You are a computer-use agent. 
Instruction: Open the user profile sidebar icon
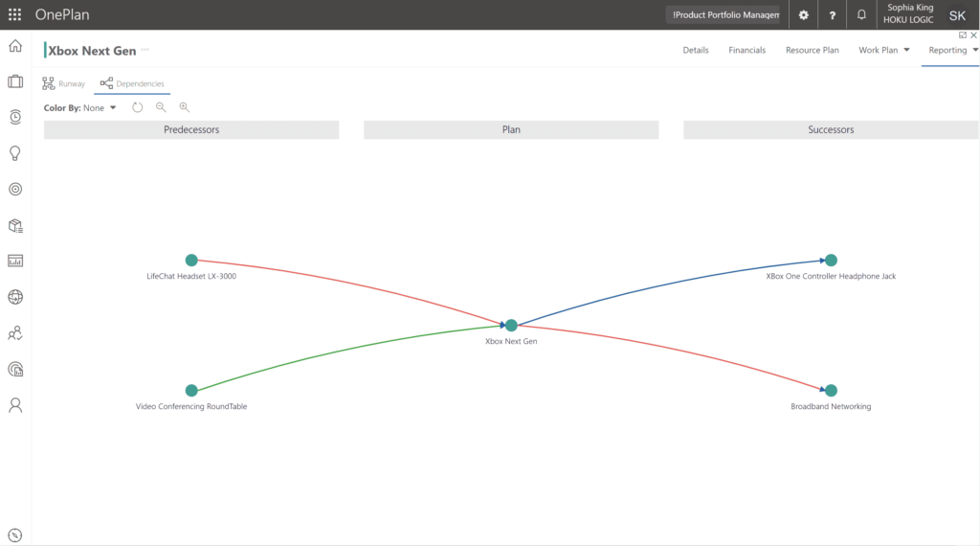pyautogui.click(x=15, y=405)
